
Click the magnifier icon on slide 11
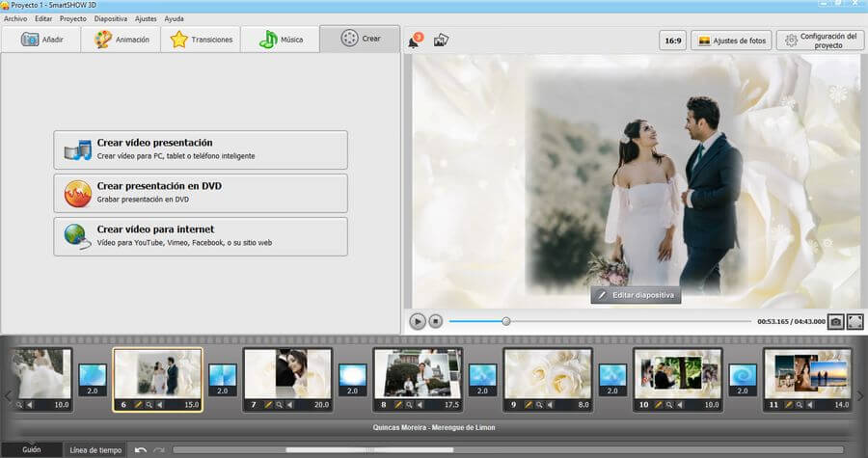800,405
